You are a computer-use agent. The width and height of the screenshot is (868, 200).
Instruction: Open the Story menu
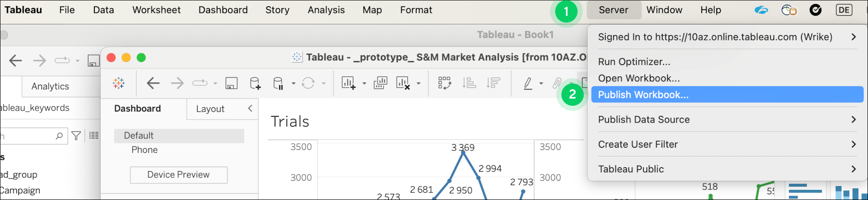(x=277, y=10)
